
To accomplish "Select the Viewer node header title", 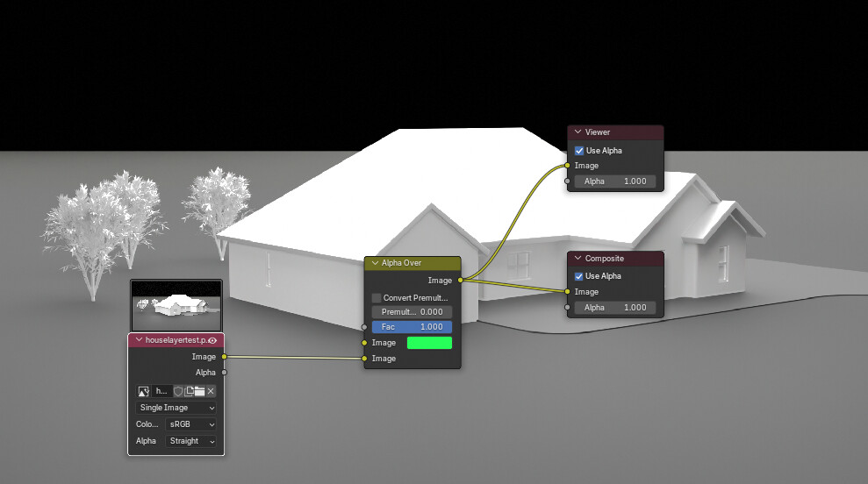I will [598, 132].
